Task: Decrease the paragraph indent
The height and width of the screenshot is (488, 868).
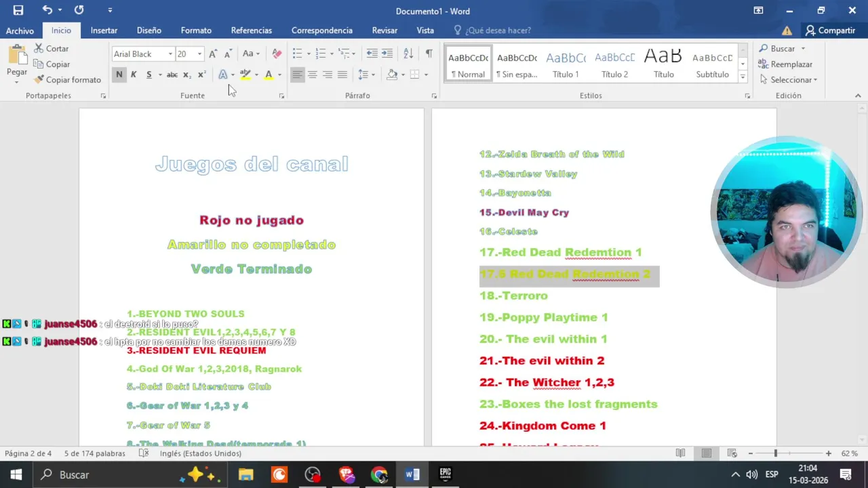Action: click(x=372, y=54)
